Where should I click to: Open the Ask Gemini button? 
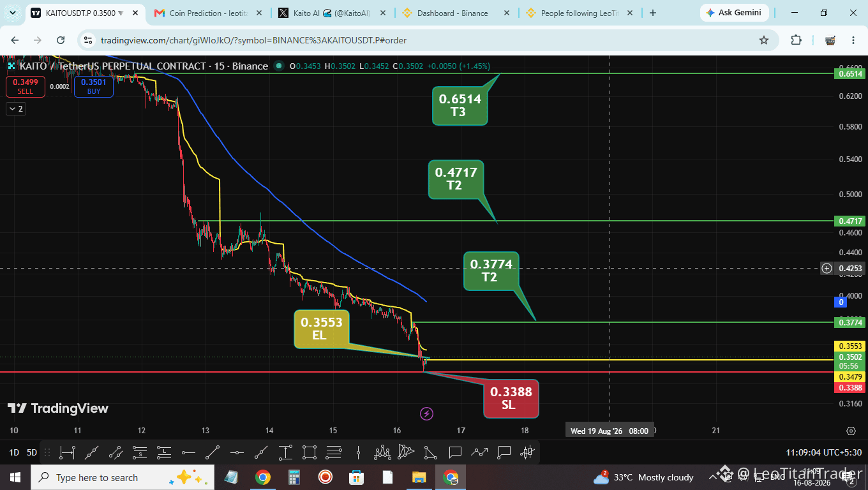(x=734, y=13)
